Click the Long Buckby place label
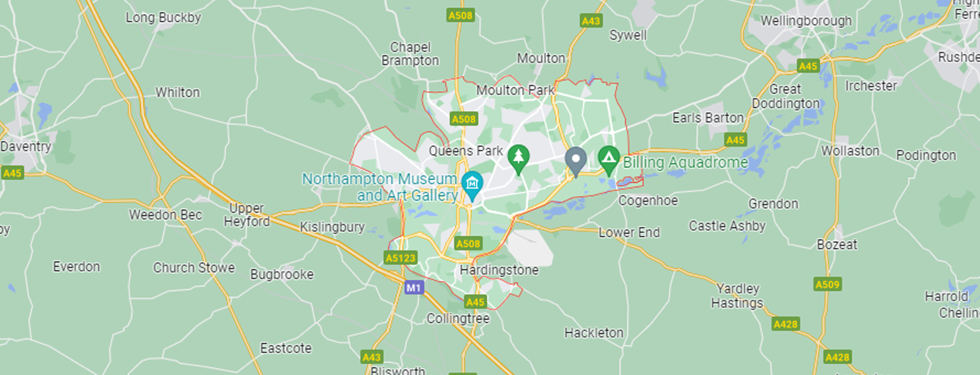The image size is (980, 375). click(163, 17)
